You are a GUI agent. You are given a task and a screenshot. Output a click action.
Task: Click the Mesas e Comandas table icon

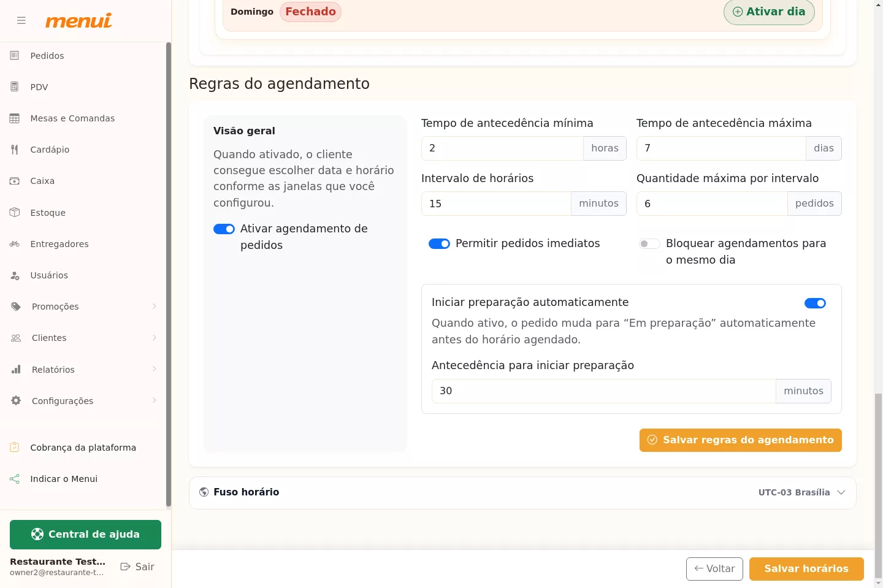coord(15,118)
